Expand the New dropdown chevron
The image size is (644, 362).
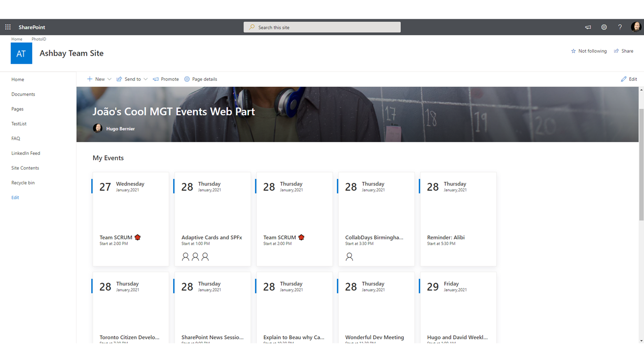click(109, 79)
